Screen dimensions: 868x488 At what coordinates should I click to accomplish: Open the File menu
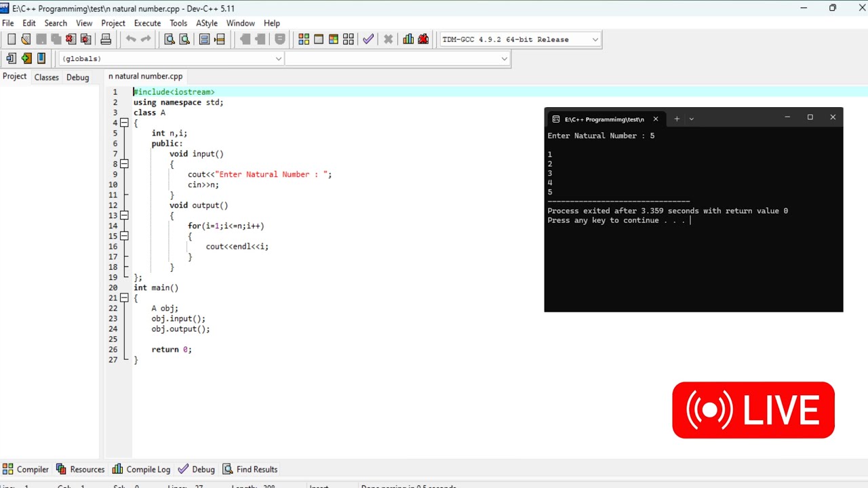click(8, 23)
